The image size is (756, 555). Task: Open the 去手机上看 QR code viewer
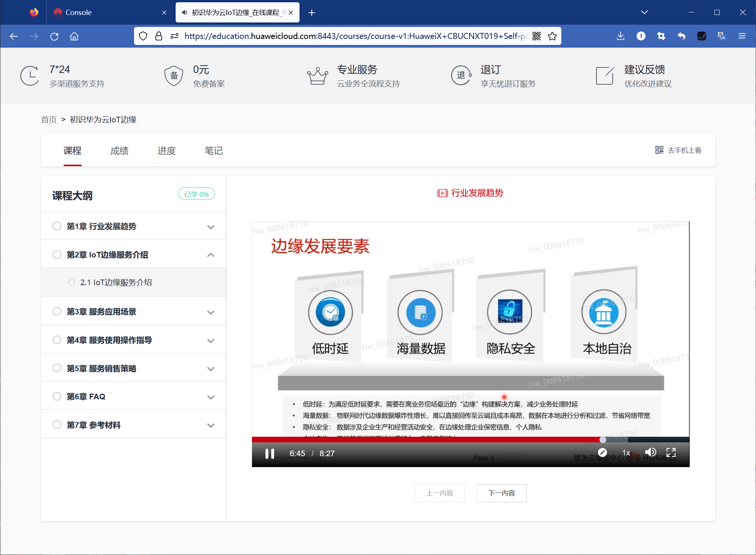(678, 150)
